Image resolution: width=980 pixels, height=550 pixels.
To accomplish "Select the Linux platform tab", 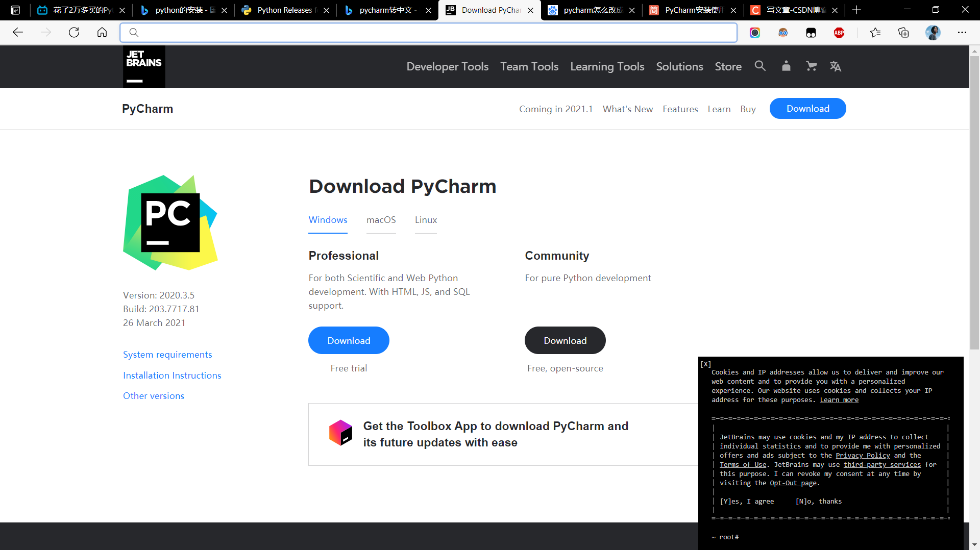I will pos(426,220).
